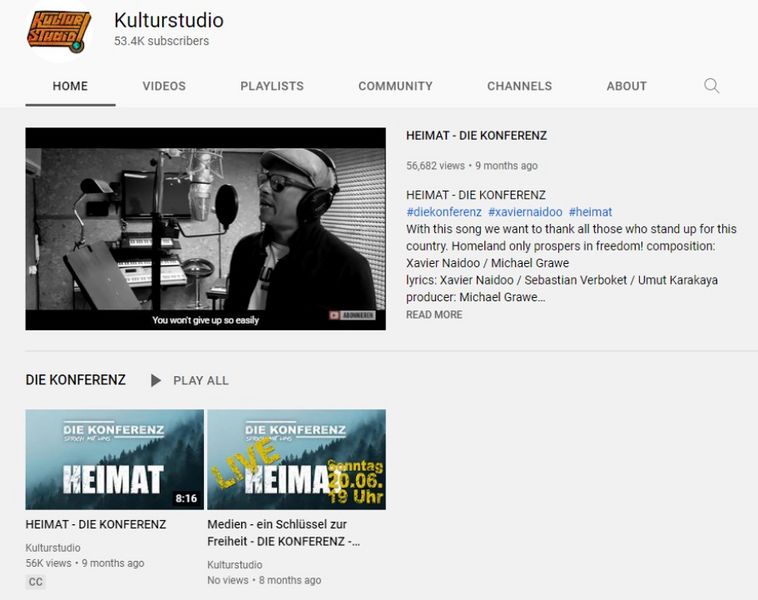Image resolution: width=758 pixels, height=600 pixels.
Task: Click the Abonnieren overlay in featured video
Action: tap(352, 315)
